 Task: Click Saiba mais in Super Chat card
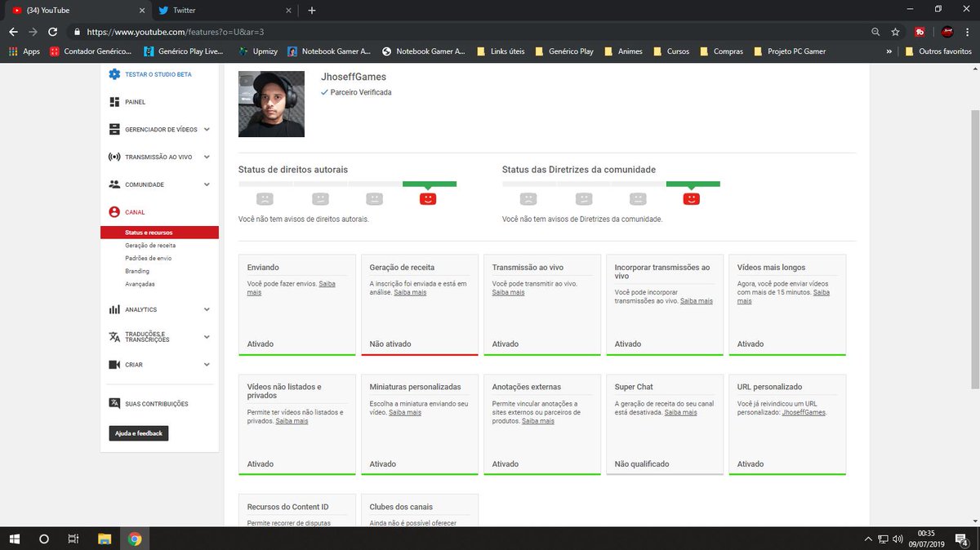680,412
